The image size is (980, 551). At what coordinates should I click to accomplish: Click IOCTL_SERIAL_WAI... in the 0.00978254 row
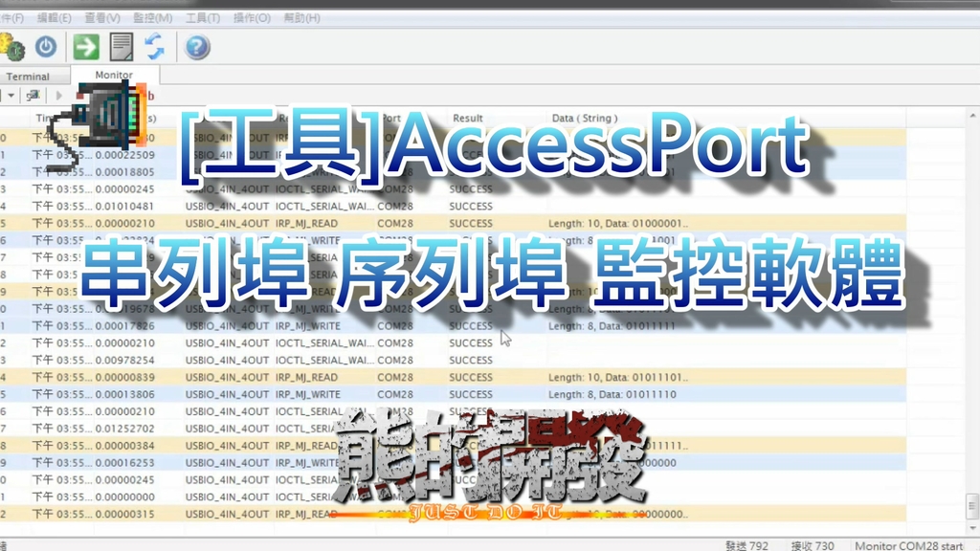click(x=325, y=361)
